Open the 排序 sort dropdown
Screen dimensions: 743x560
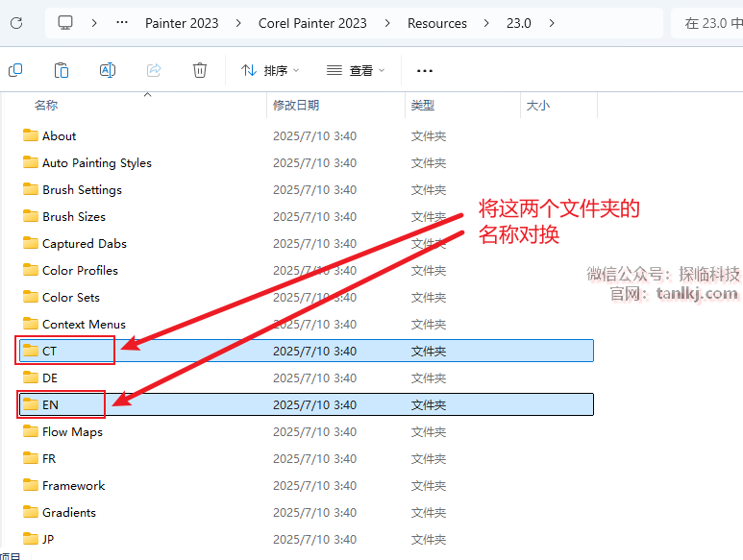[x=270, y=70]
